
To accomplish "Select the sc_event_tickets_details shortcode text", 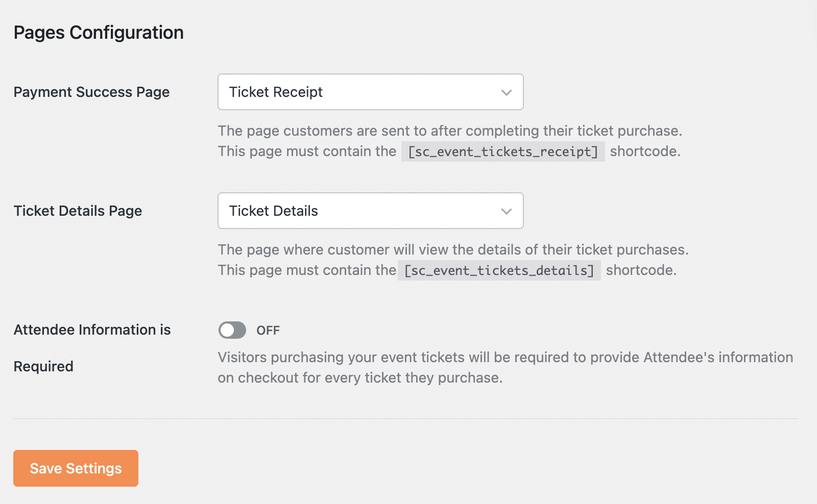I will (499, 270).
